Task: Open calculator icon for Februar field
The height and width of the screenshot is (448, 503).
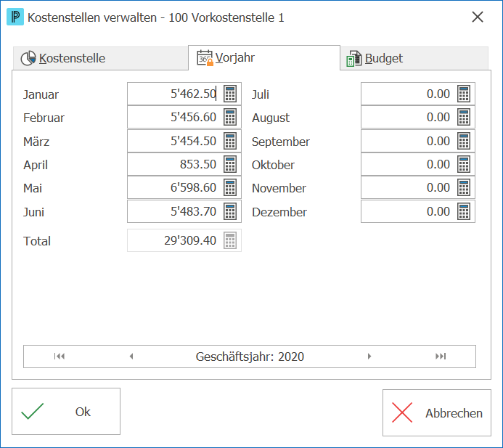Action: [x=230, y=117]
